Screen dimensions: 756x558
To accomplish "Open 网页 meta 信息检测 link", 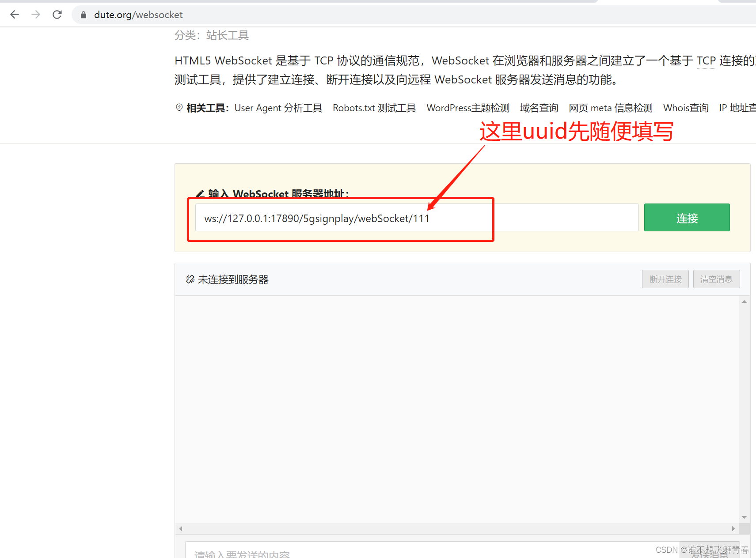I will [611, 108].
